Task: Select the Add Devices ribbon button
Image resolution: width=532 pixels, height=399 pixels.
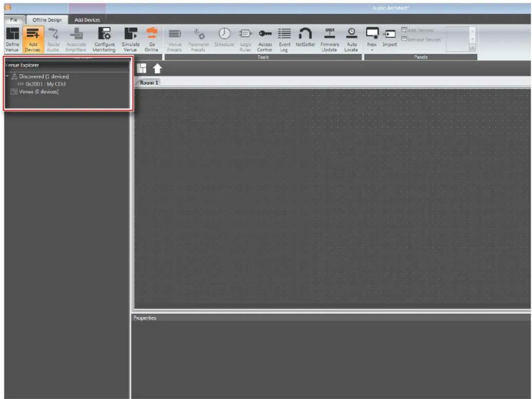Action: pos(33,39)
